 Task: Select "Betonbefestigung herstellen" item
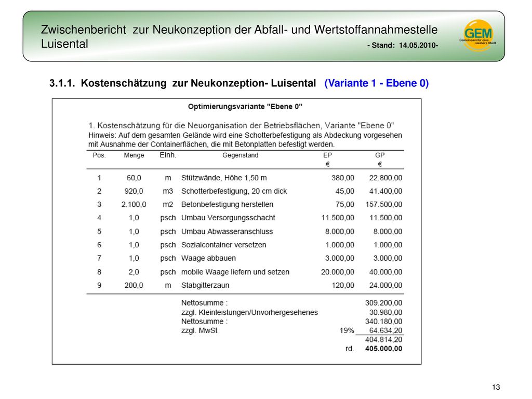click(x=227, y=205)
